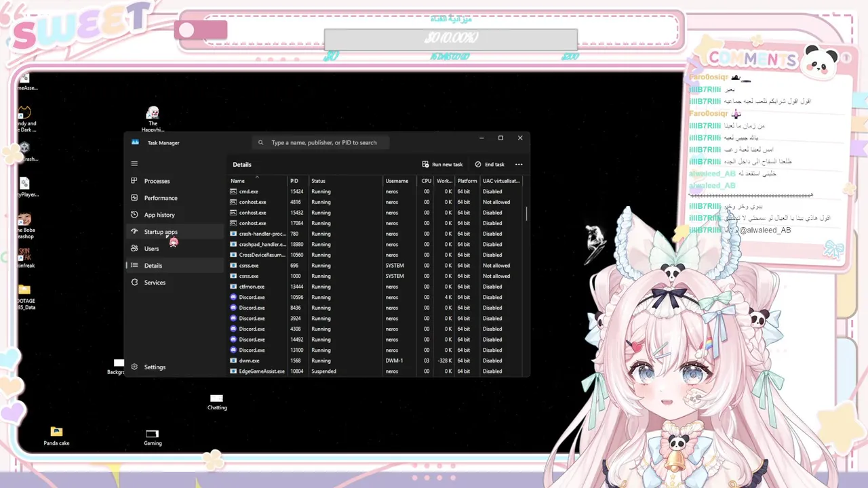Click the Users icon in the sidebar

coord(134,249)
